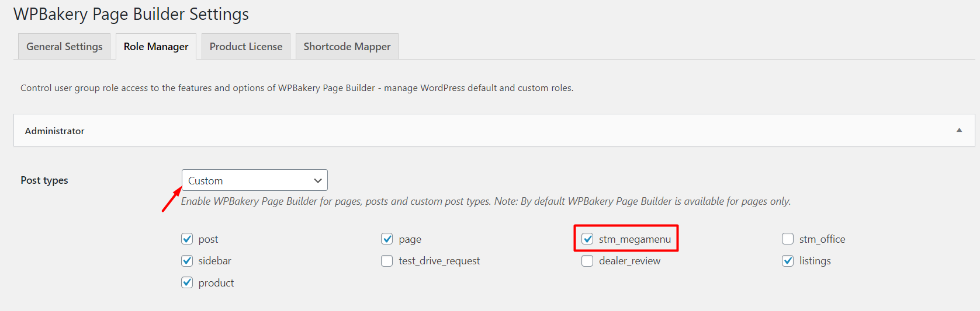Enable the stm_office checkbox
Screen dimensions: 980x311
(x=788, y=239)
